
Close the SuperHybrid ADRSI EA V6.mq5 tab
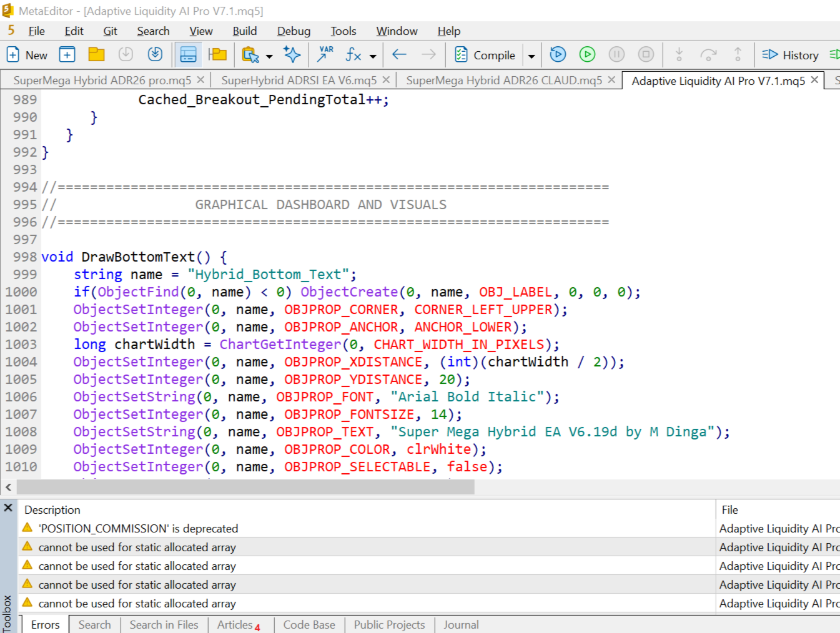click(x=386, y=80)
